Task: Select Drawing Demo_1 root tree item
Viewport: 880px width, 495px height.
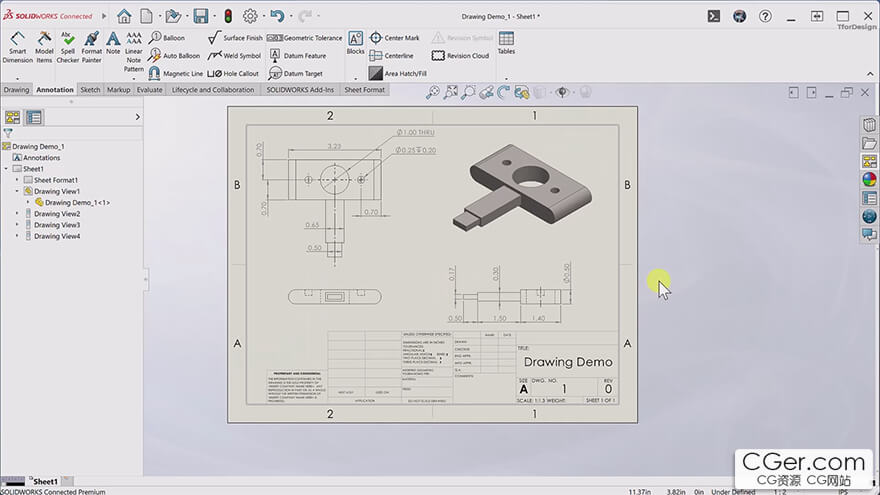Action: click(x=33, y=146)
